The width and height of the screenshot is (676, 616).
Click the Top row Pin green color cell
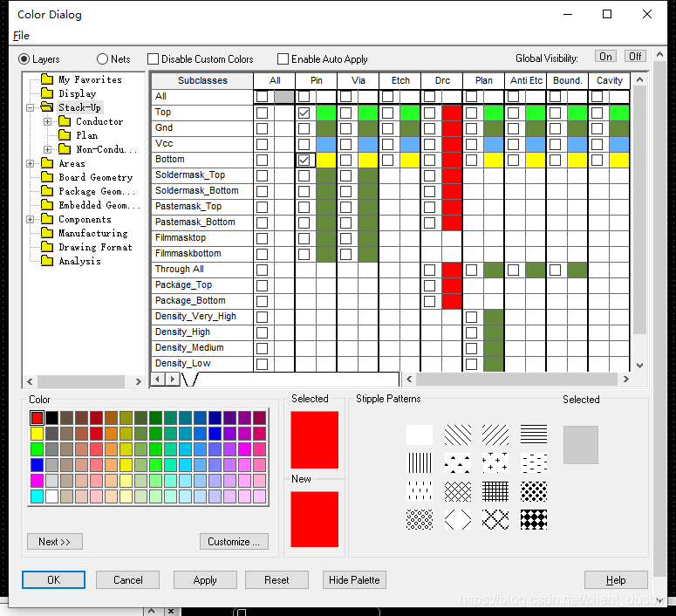click(x=326, y=113)
